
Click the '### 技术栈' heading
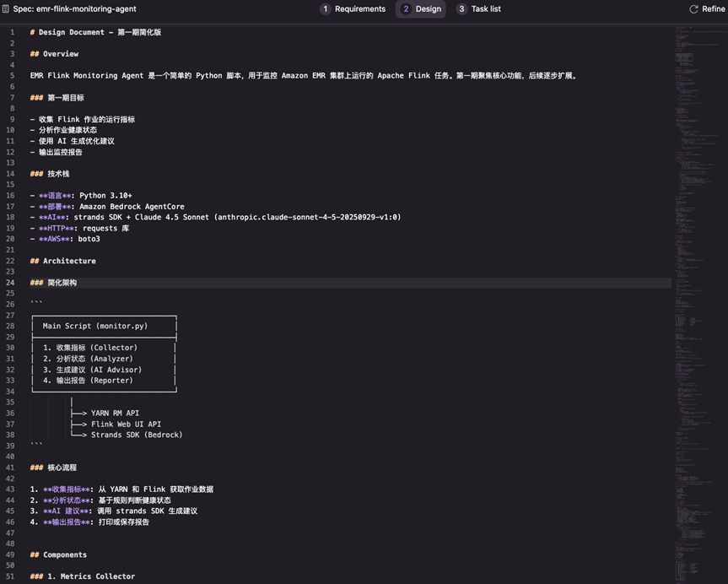[50, 174]
